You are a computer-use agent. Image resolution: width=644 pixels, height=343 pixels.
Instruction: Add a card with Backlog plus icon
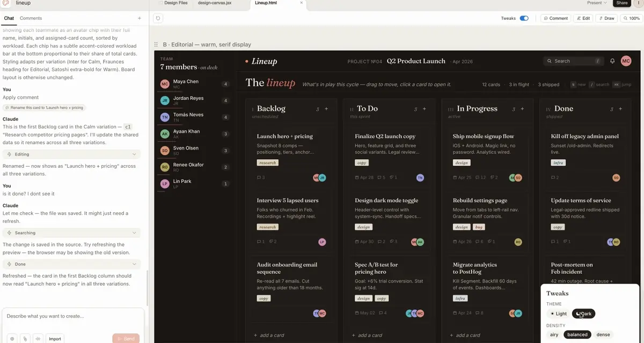(326, 109)
